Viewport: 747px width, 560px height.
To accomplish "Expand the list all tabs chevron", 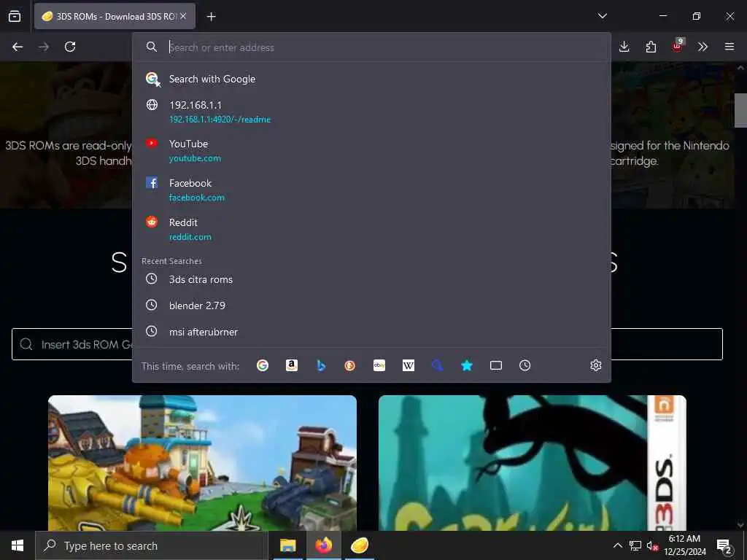I will [x=602, y=16].
